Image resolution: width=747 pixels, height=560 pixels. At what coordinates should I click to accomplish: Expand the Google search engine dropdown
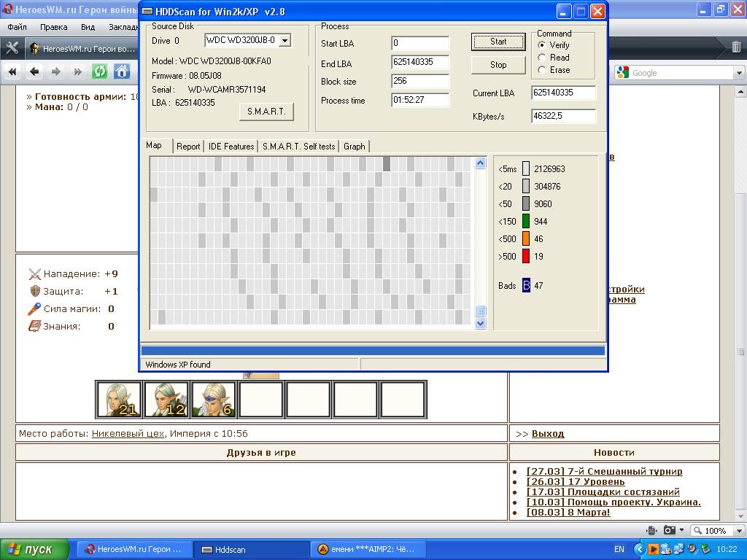pyautogui.click(x=738, y=73)
